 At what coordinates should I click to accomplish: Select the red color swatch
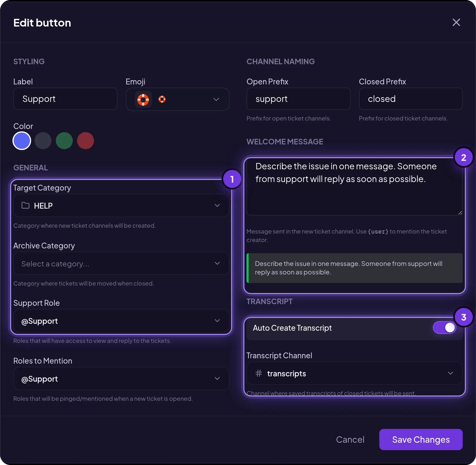click(86, 141)
